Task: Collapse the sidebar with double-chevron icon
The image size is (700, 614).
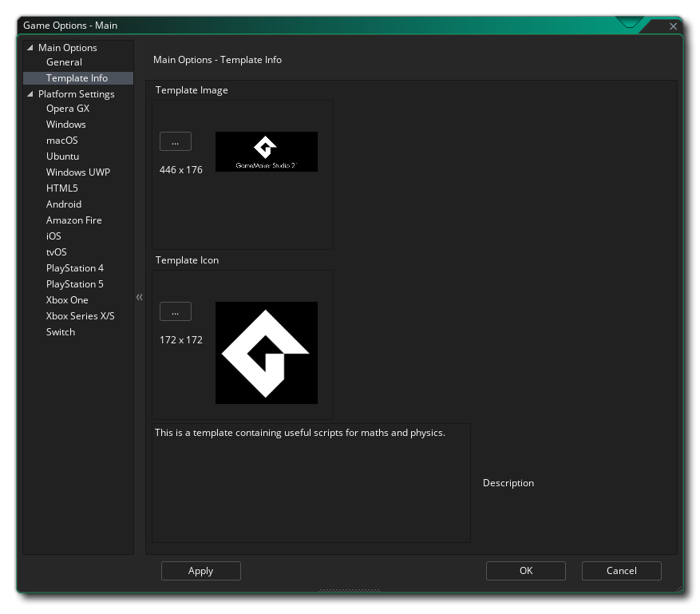Action: (x=140, y=297)
